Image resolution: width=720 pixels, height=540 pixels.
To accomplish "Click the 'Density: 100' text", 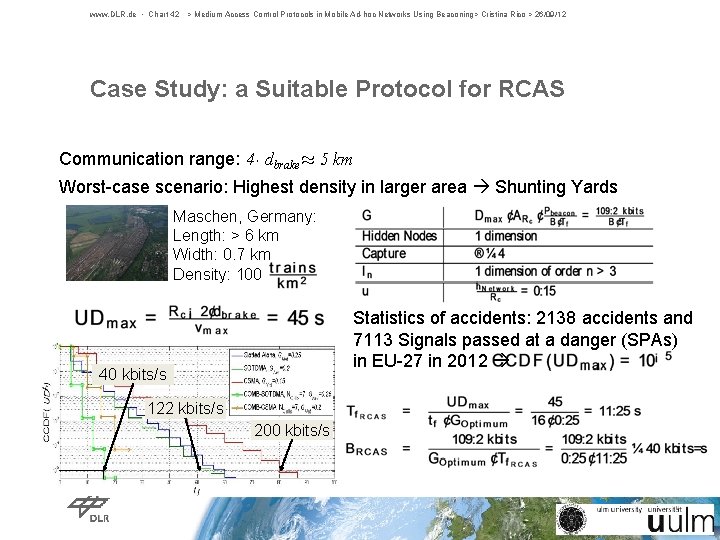I will pyautogui.click(x=217, y=275).
